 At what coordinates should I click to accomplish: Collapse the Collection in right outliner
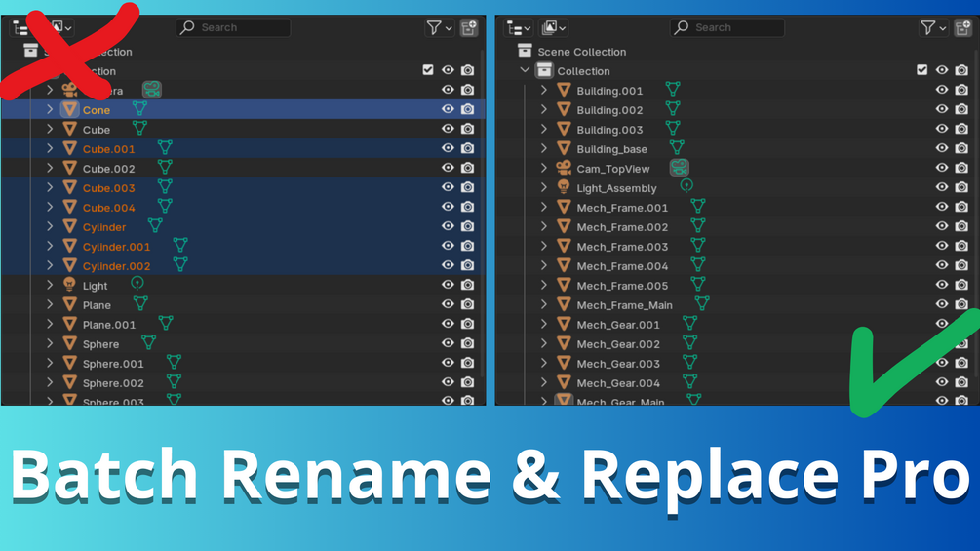[x=525, y=70]
